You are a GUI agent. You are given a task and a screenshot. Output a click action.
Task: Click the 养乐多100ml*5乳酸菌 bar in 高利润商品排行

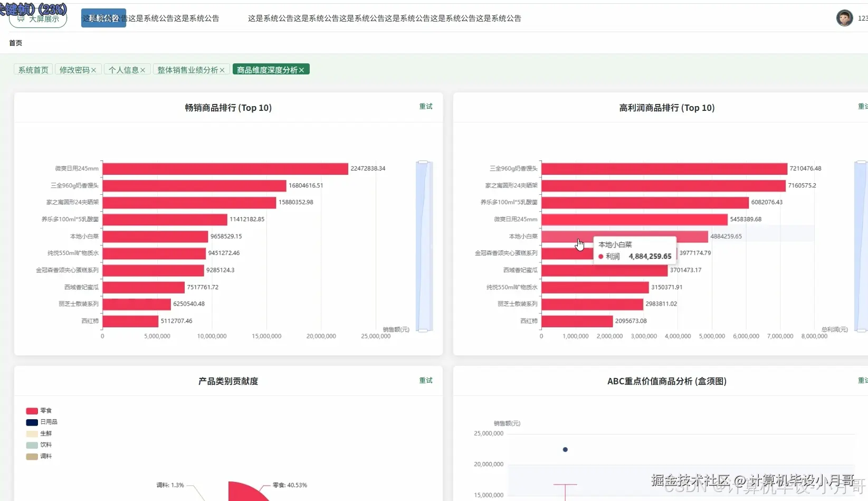[x=645, y=202]
